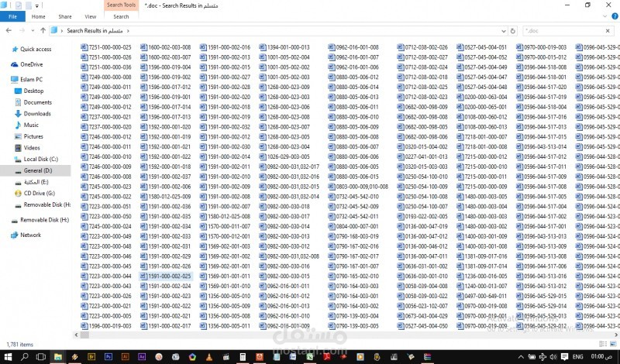
Task: Open Microsoft Word from the taskbar
Action: click(293, 357)
